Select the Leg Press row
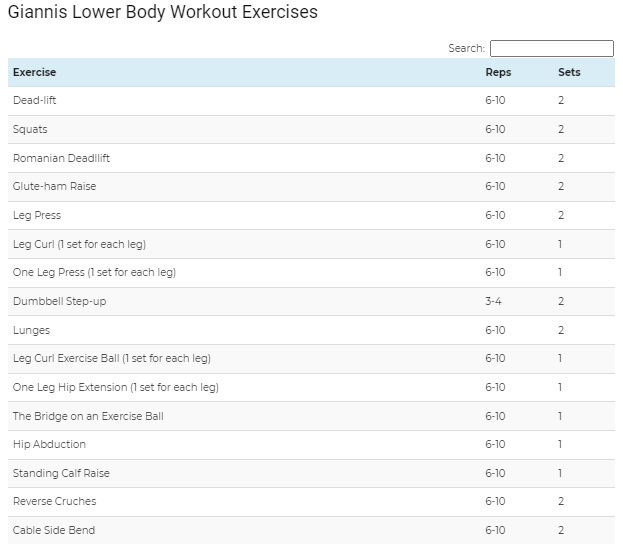 click(x=311, y=215)
